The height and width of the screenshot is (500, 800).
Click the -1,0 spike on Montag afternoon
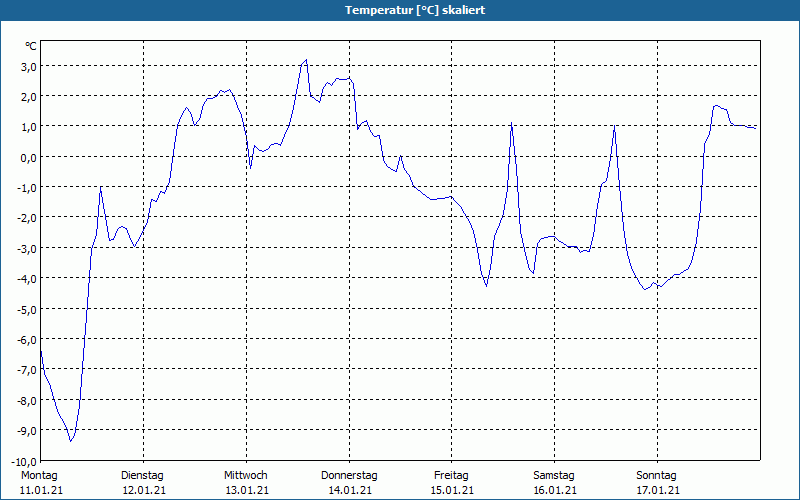tap(101, 187)
